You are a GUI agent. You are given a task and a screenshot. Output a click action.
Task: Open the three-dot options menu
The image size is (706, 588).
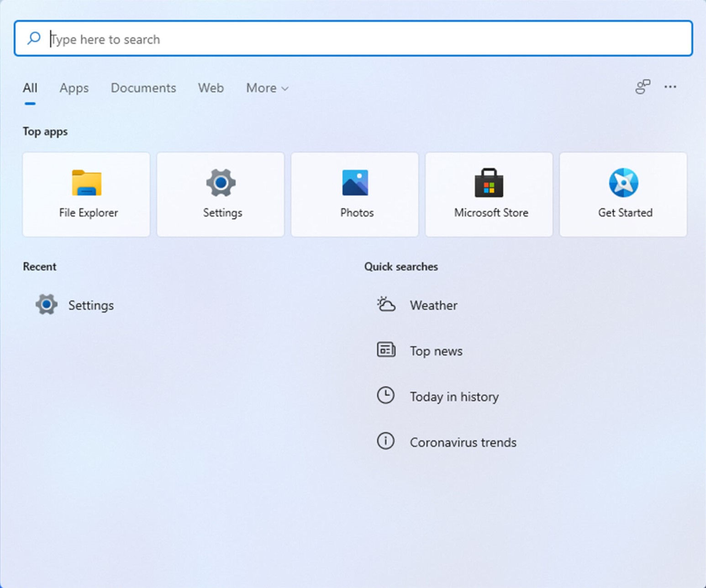pos(670,87)
